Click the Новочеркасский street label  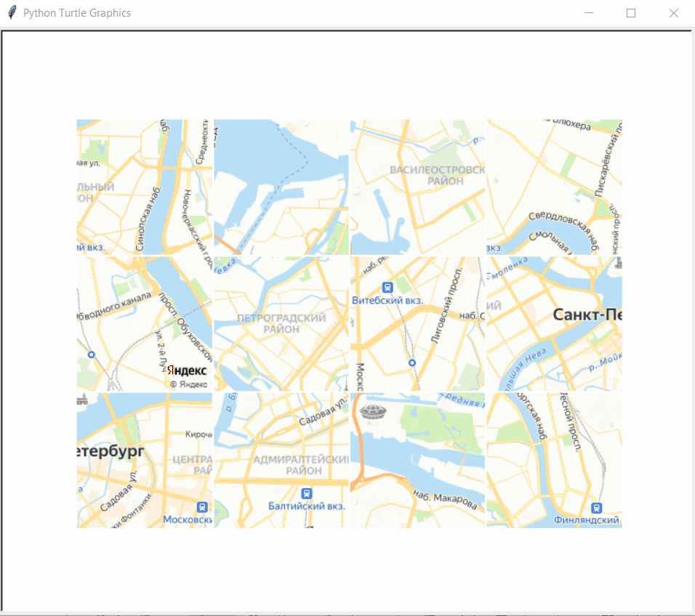pyautogui.click(x=198, y=229)
